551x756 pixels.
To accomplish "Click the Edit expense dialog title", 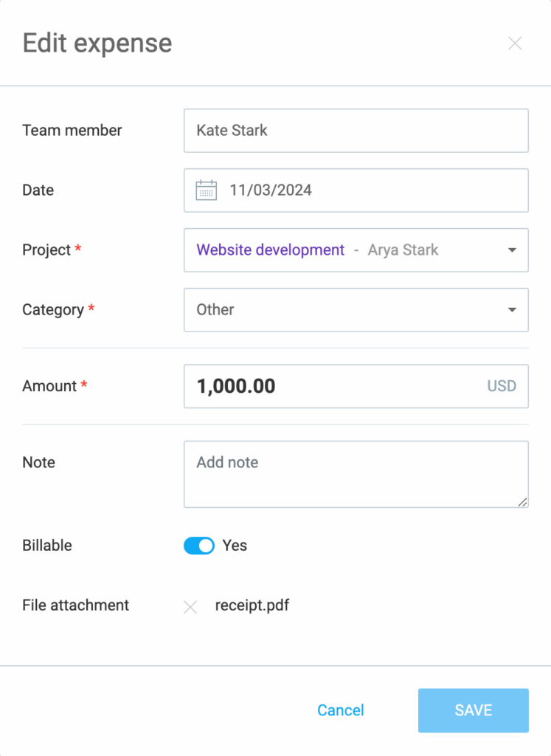I will tap(97, 44).
